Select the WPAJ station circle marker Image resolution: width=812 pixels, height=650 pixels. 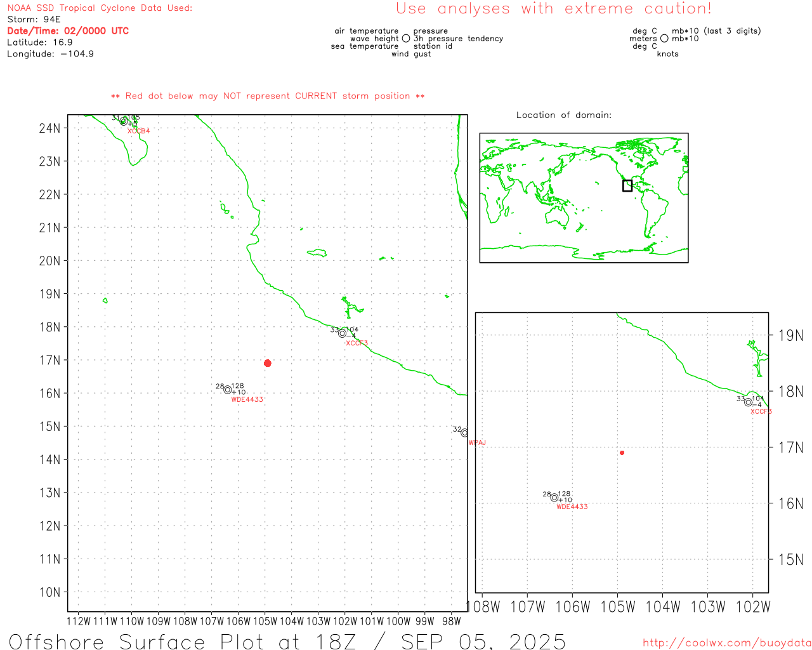point(464,433)
